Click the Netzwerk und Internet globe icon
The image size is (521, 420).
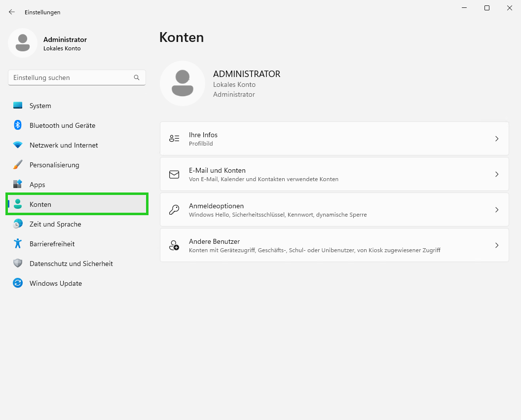[x=17, y=145]
